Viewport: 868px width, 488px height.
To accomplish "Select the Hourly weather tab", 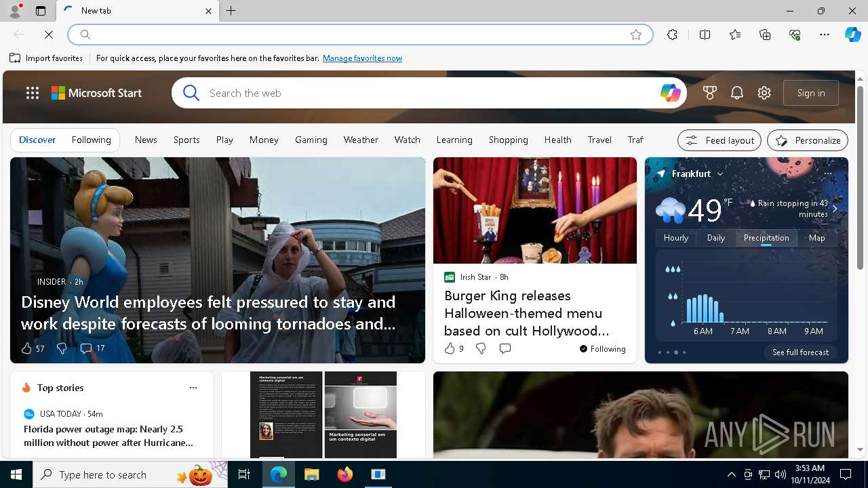I will coord(676,238).
